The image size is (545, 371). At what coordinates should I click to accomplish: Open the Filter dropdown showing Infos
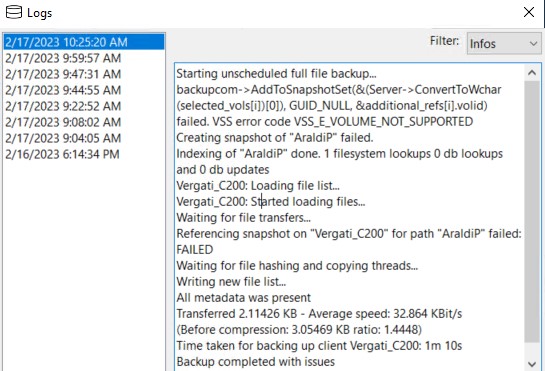pos(504,43)
